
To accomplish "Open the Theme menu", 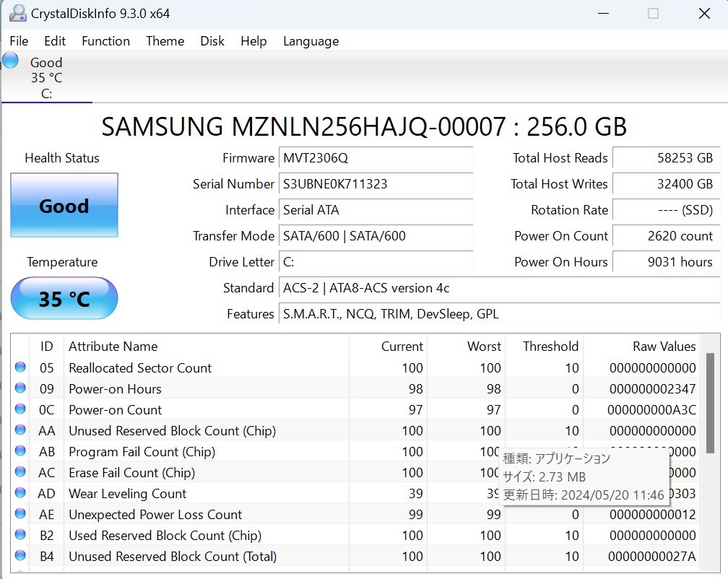I will [165, 41].
